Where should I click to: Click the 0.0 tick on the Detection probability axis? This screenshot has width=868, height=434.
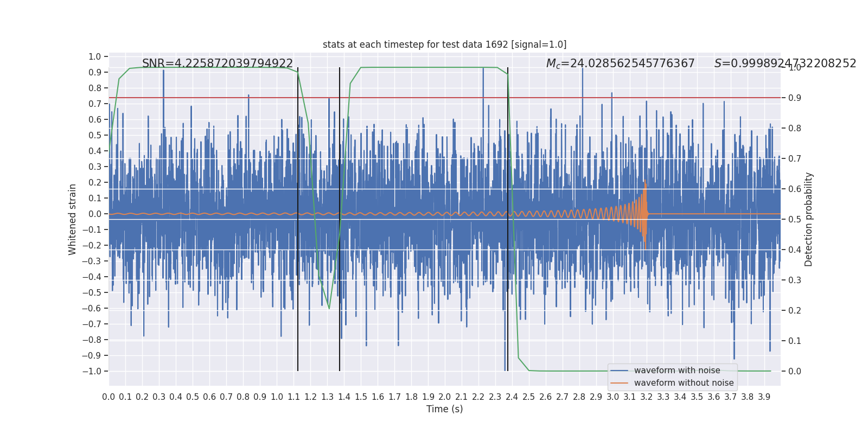794,371
